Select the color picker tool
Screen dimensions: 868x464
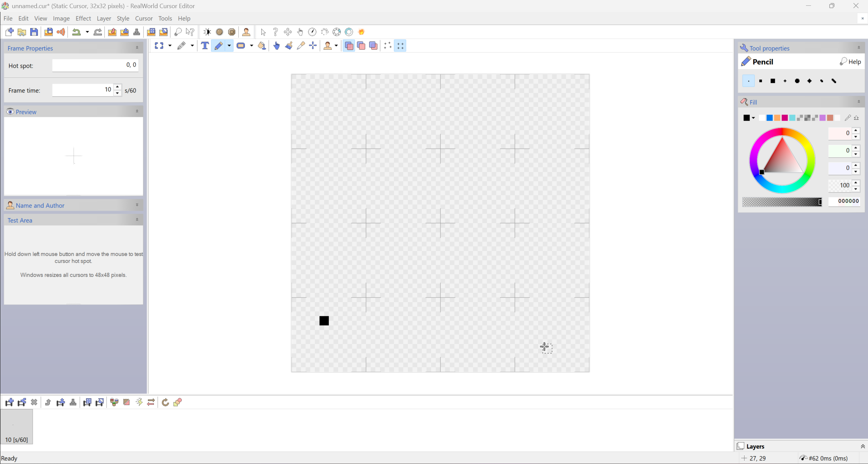(301, 45)
